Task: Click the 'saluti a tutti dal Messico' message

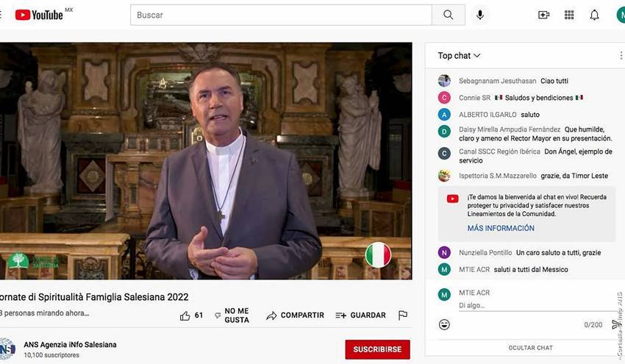Action: click(531, 270)
